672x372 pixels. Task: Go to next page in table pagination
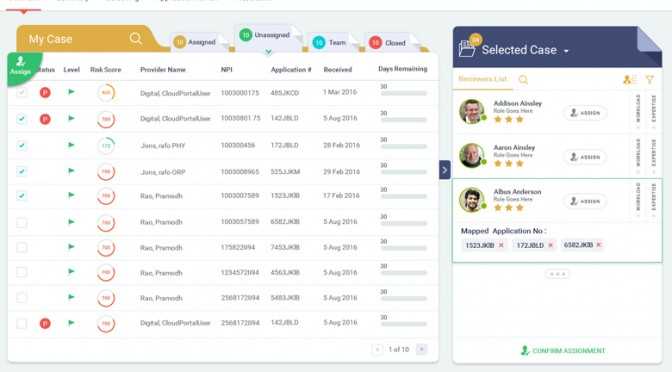pyautogui.click(x=422, y=349)
